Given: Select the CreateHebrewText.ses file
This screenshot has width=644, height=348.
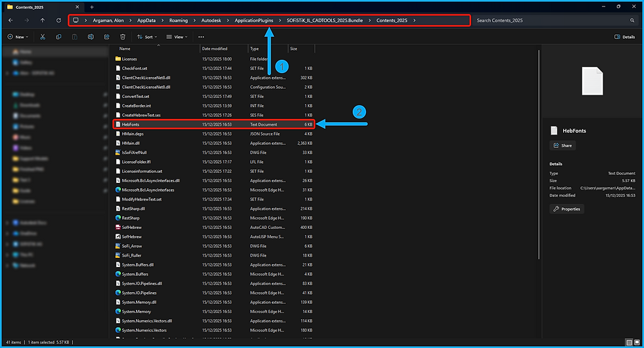Looking at the screenshot, I should [x=214, y=115].
